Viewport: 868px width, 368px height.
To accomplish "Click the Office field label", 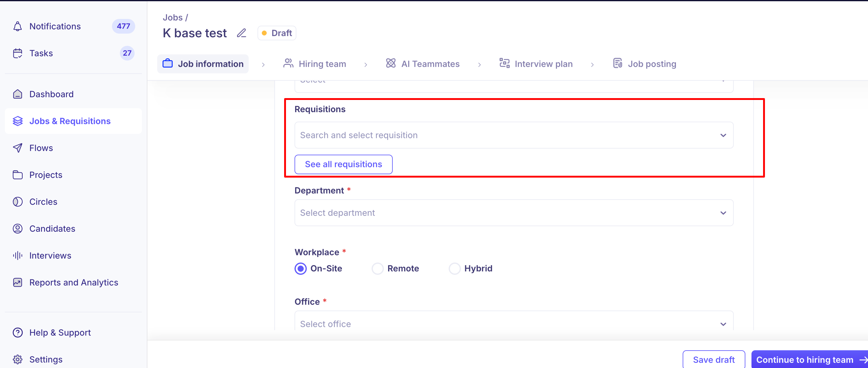I will tap(307, 301).
